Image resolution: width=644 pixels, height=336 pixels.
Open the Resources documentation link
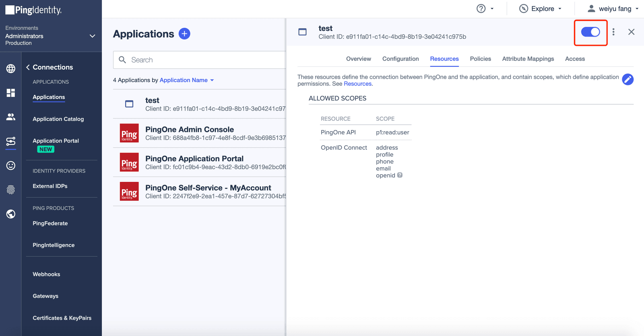point(357,84)
